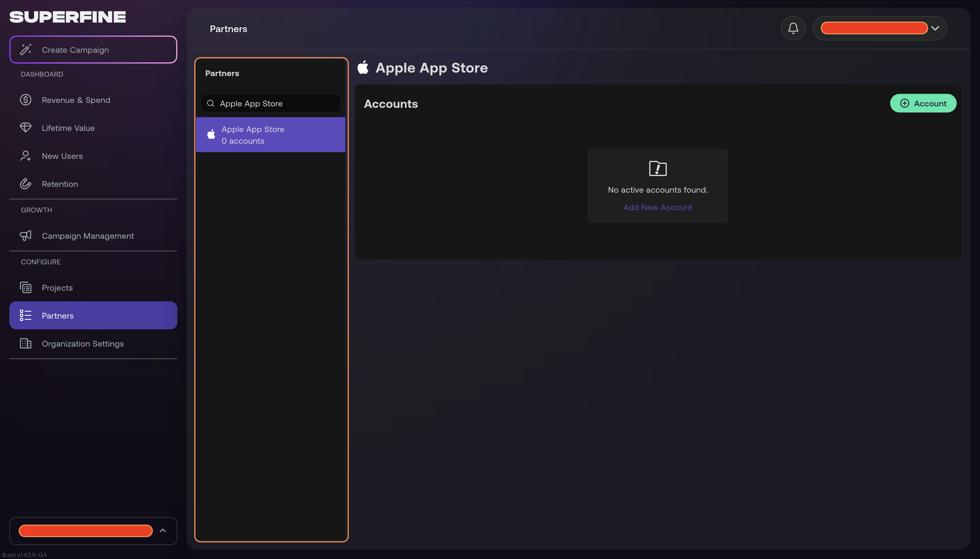Click 'No active accounts found.' message
980x559 pixels.
658,190
